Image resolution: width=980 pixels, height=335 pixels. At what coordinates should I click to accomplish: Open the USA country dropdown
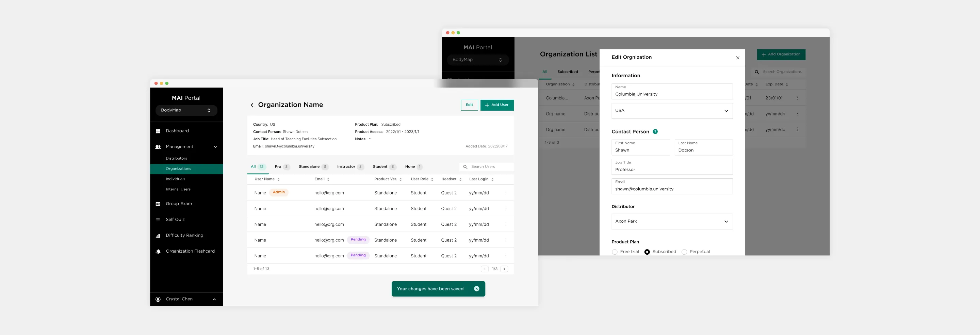pos(672,111)
